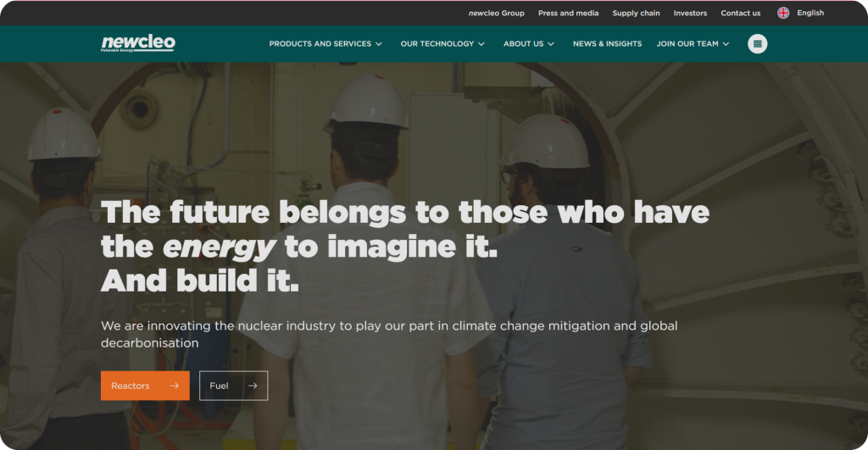
Task: Click the hero headline 'The future belongs'
Action: [405, 247]
